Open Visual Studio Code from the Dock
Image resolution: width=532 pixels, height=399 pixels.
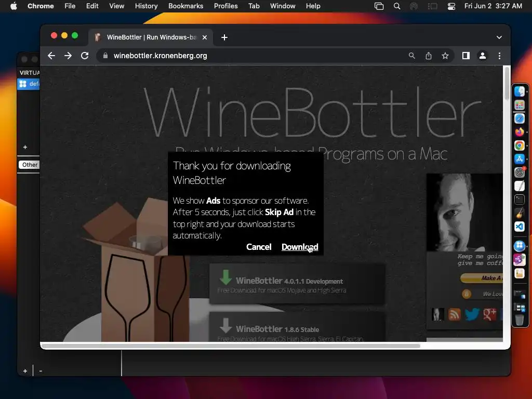pyautogui.click(x=520, y=227)
